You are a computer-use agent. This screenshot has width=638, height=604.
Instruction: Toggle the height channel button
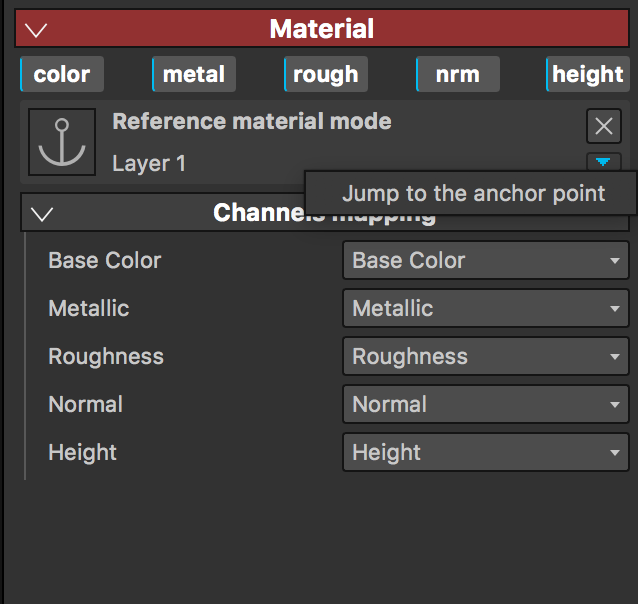(x=587, y=74)
